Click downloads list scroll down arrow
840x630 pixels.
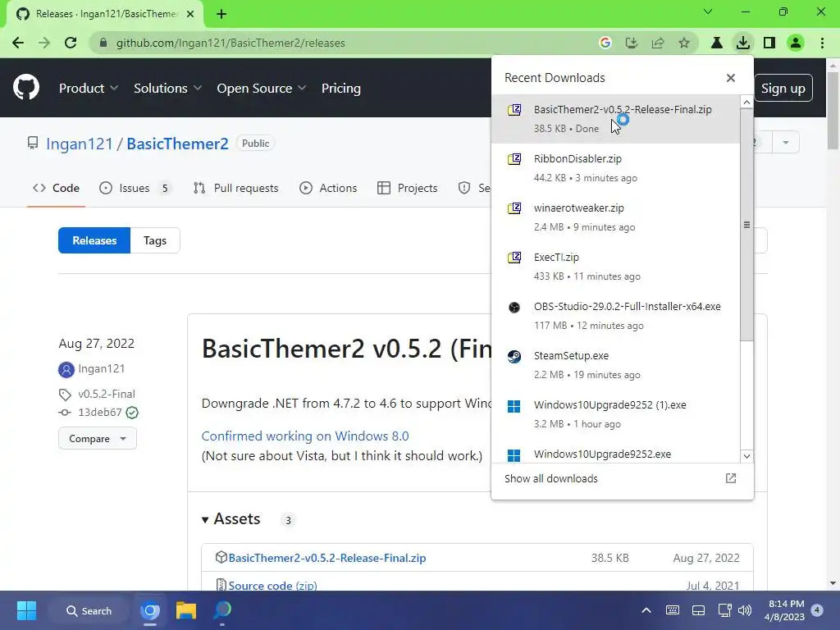(x=746, y=456)
